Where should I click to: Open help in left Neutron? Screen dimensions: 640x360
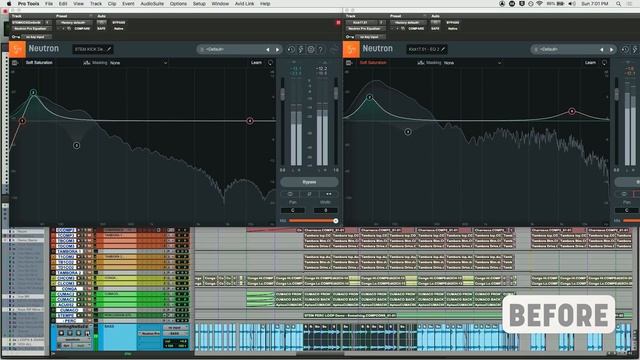point(320,50)
